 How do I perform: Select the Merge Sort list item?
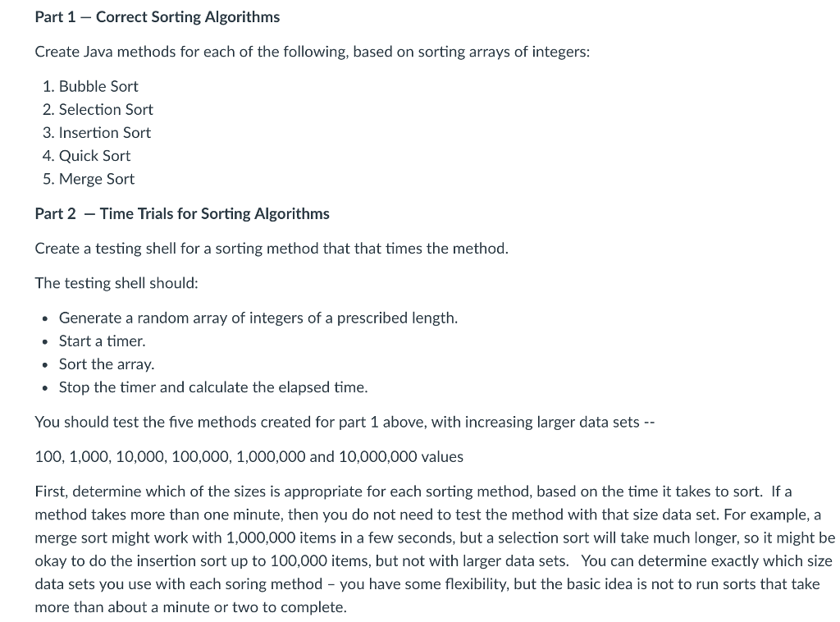(x=97, y=178)
